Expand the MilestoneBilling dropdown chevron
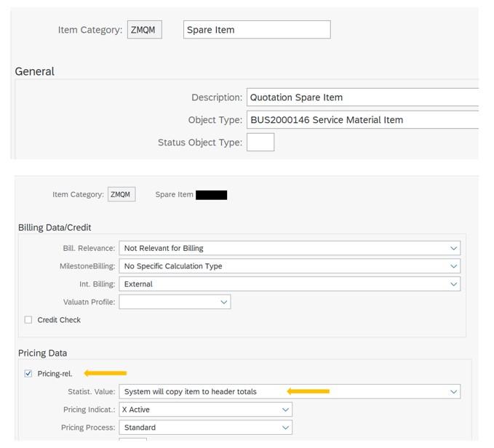494x448 pixels. click(453, 266)
